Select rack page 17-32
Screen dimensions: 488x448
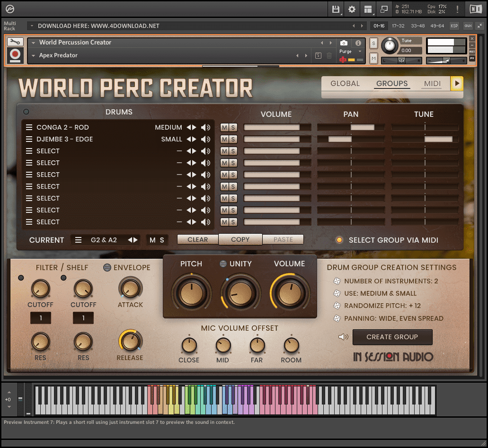[398, 26]
